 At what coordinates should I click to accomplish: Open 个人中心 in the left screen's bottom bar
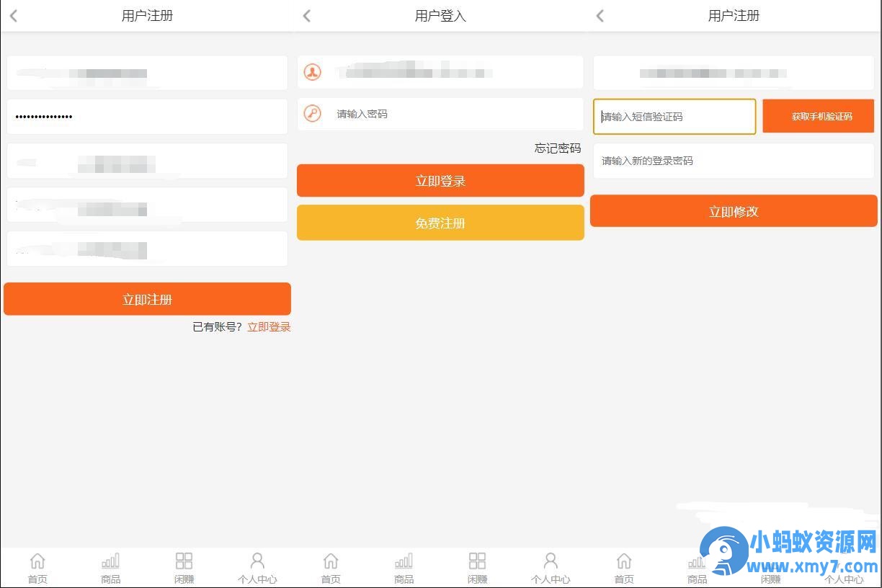[257, 568]
